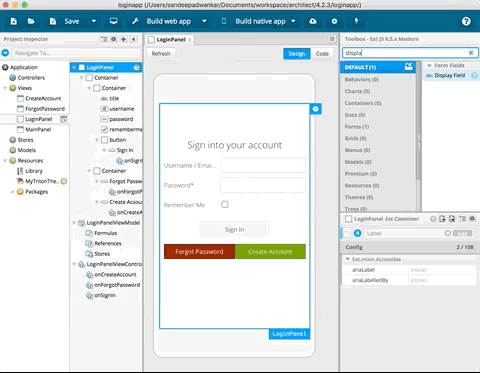Open the Build native app dropdown arrow

(x=293, y=21)
